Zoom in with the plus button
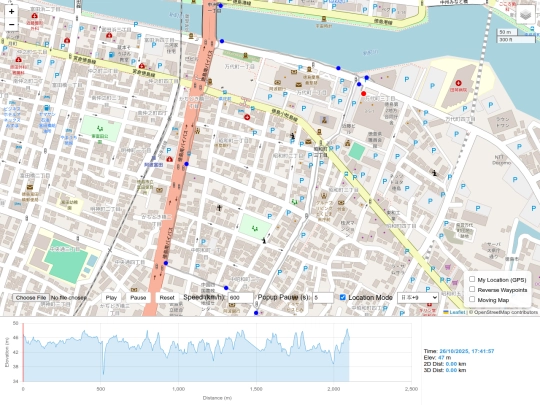This screenshot has height=405, width=540. pyautogui.click(x=11, y=11)
